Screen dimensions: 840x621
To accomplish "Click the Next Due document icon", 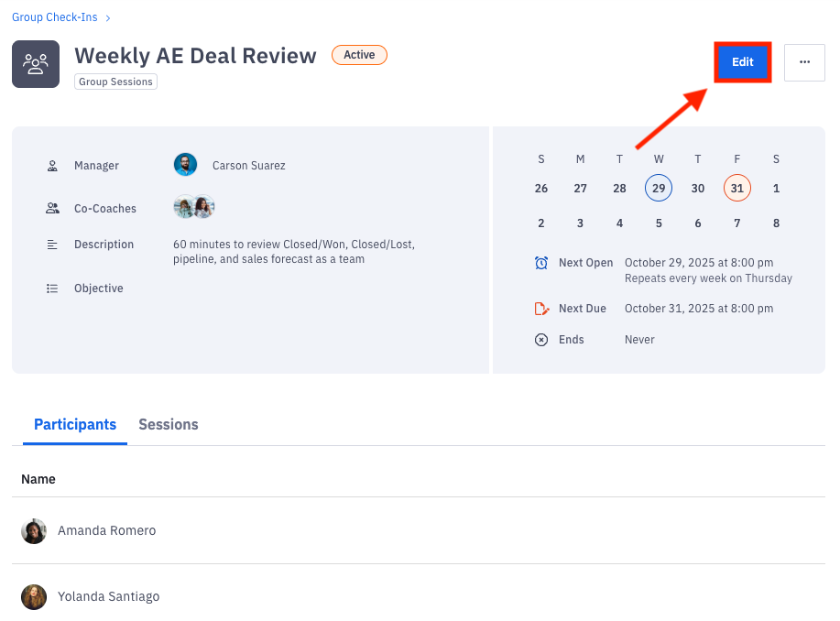I will pyautogui.click(x=541, y=309).
